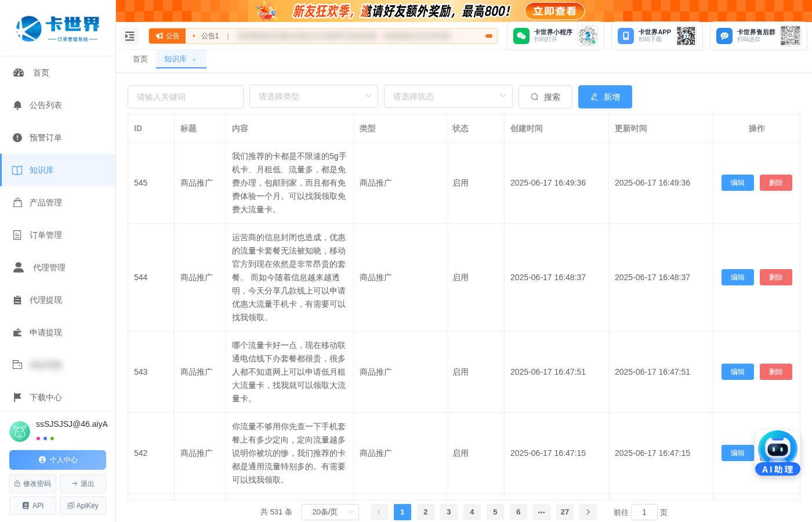Open 下载中心 in the sidebar
Image resolution: width=812 pixels, height=522 pixels.
click(x=58, y=397)
